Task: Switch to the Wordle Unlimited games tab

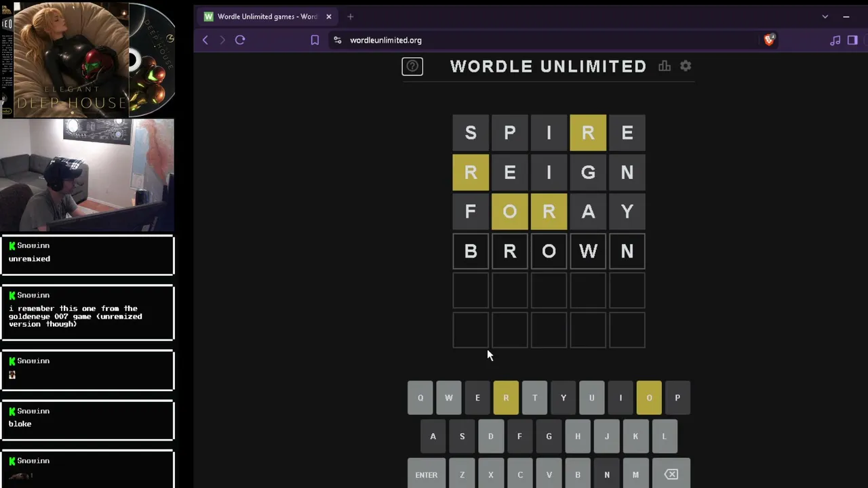Action: click(x=268, y=16)
